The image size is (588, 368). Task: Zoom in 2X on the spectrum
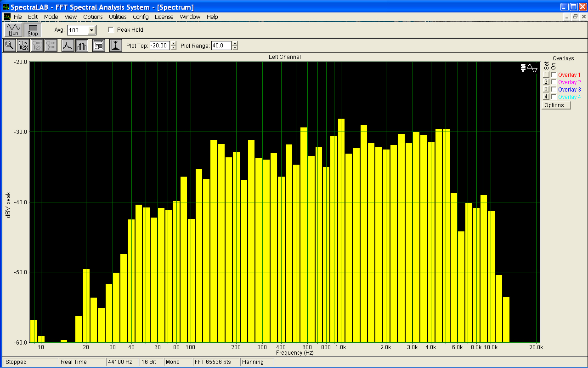(23, 46)
